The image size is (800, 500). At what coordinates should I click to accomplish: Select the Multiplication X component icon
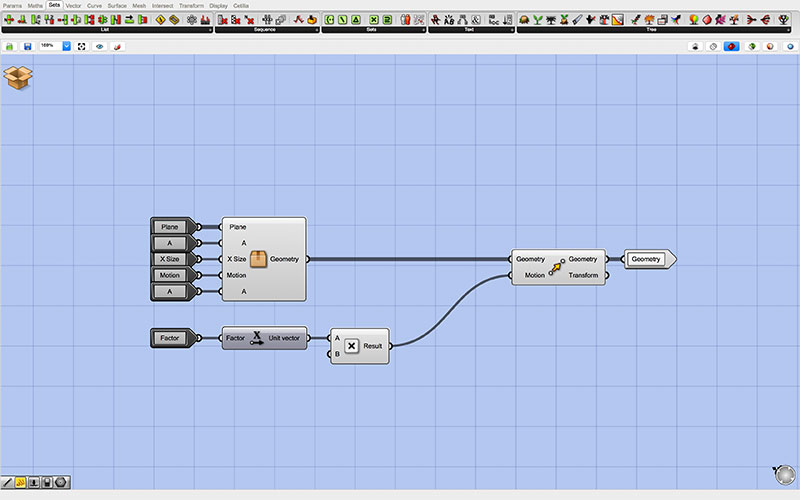point(352,346)
